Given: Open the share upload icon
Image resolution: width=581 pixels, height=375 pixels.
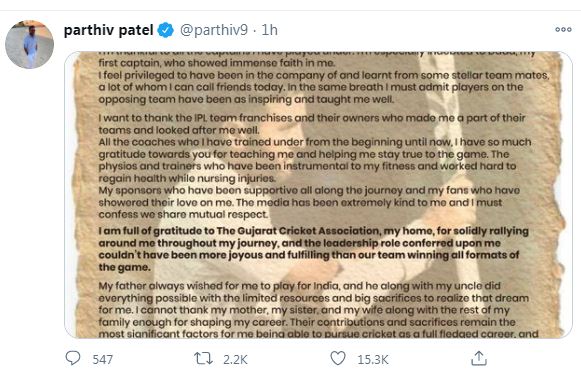Looking at the screenshot, I should click(x=479, y=358).
